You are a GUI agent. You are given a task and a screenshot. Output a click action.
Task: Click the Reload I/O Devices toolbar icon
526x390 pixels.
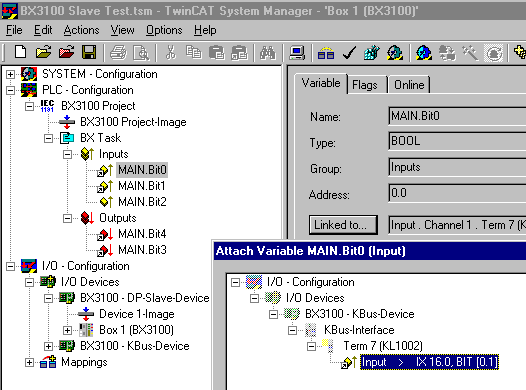point(447,53)
